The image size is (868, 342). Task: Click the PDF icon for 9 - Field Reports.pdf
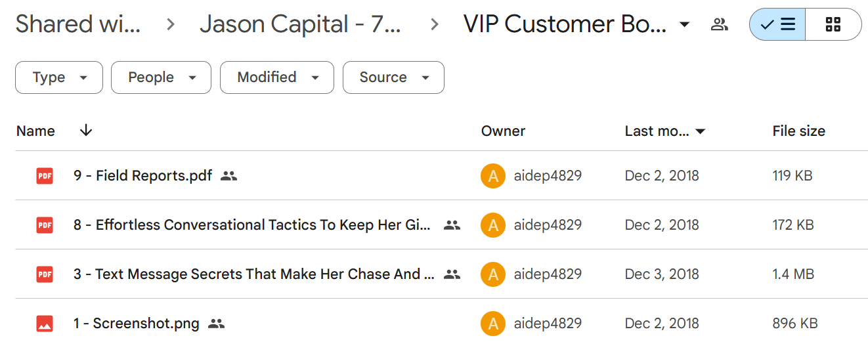coord(45,176)
